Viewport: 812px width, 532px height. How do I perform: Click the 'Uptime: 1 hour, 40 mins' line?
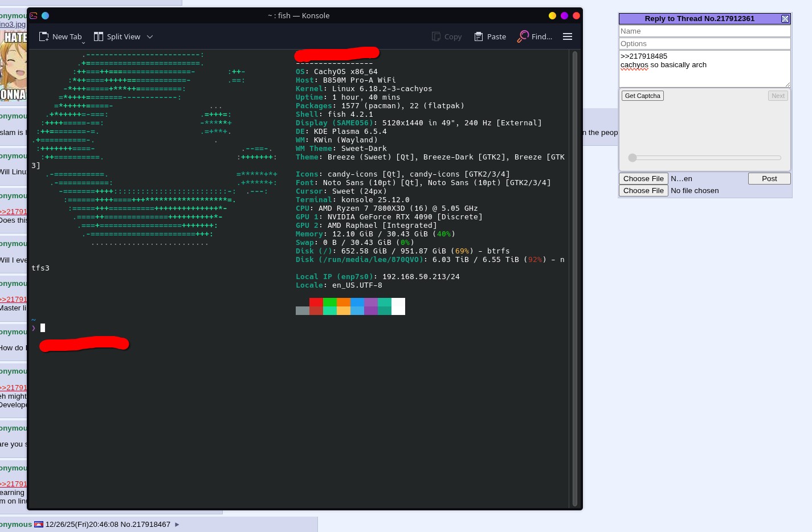348,97
